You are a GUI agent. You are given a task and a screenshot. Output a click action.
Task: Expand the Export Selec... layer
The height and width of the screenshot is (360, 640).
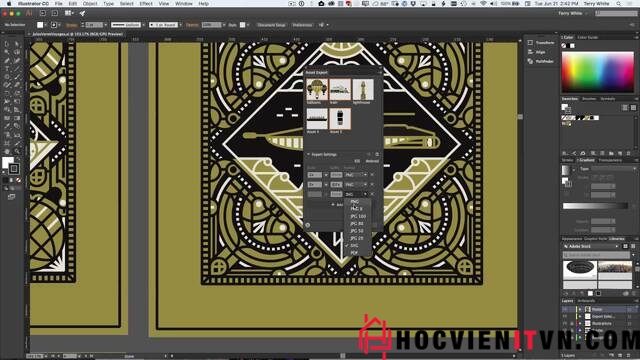coord(580,316)
